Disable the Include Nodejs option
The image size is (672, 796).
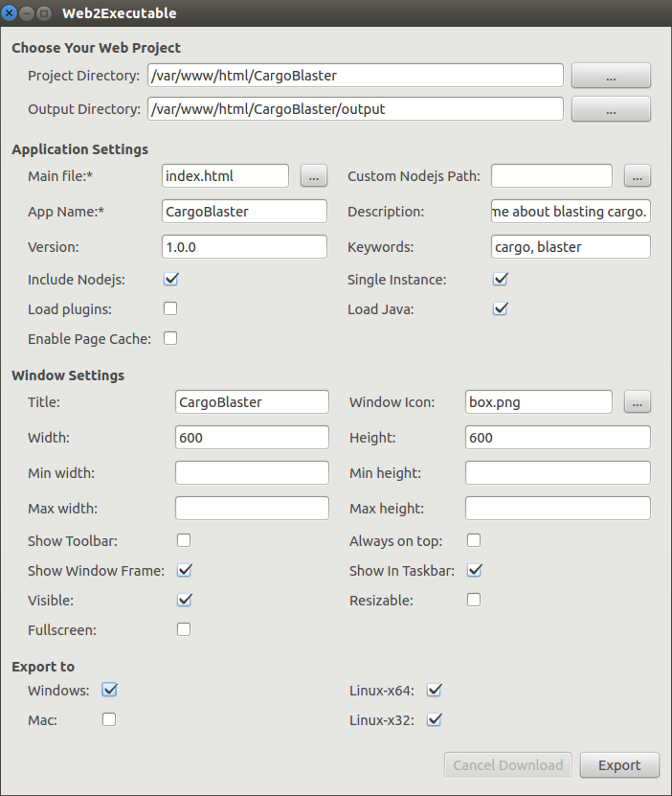170,278
